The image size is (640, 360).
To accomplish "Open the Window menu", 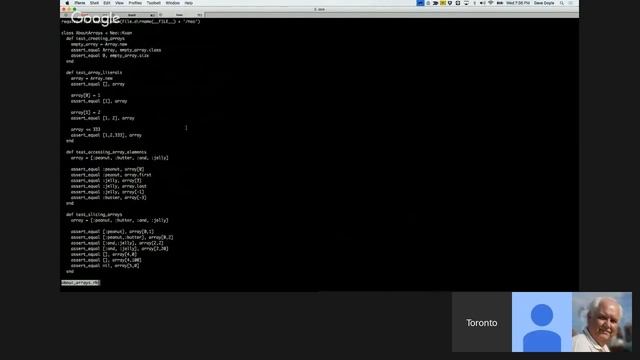I will pos(173,3).
